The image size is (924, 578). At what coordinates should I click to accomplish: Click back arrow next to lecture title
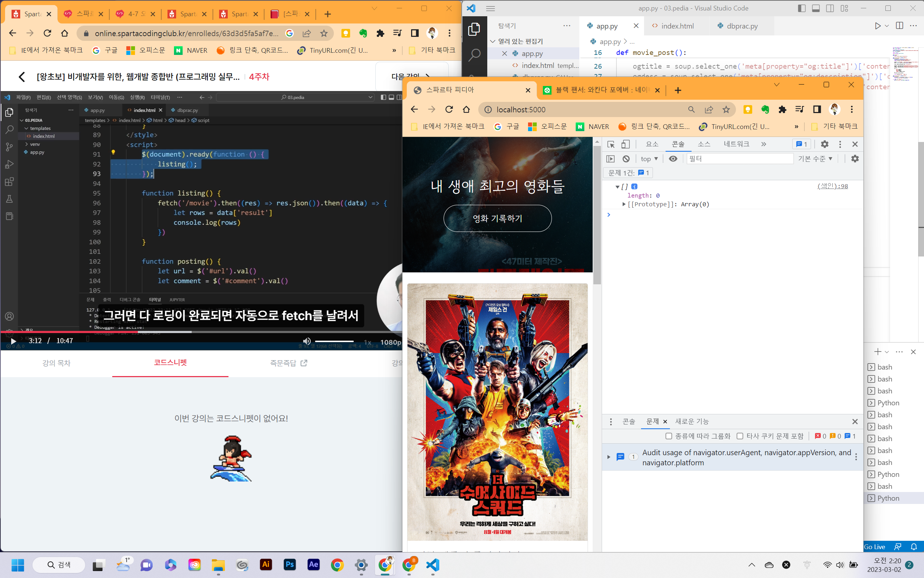(x=22, y=77)
